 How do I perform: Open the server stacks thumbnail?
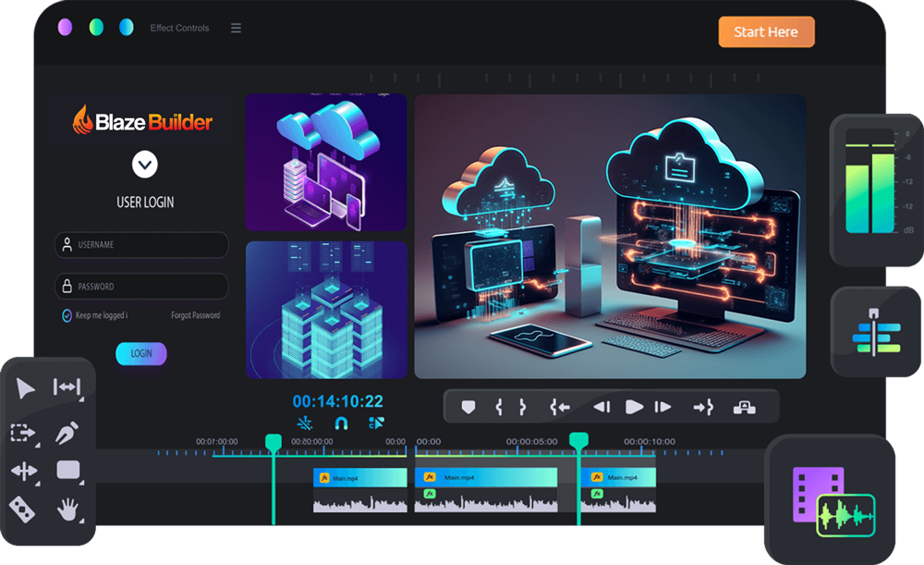point(326,310)
